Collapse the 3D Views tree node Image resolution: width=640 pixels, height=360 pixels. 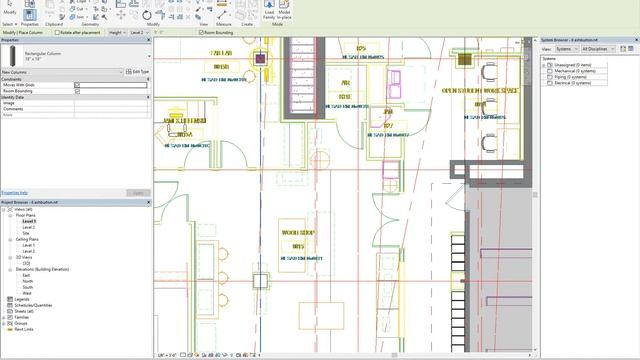coord(10,257)
